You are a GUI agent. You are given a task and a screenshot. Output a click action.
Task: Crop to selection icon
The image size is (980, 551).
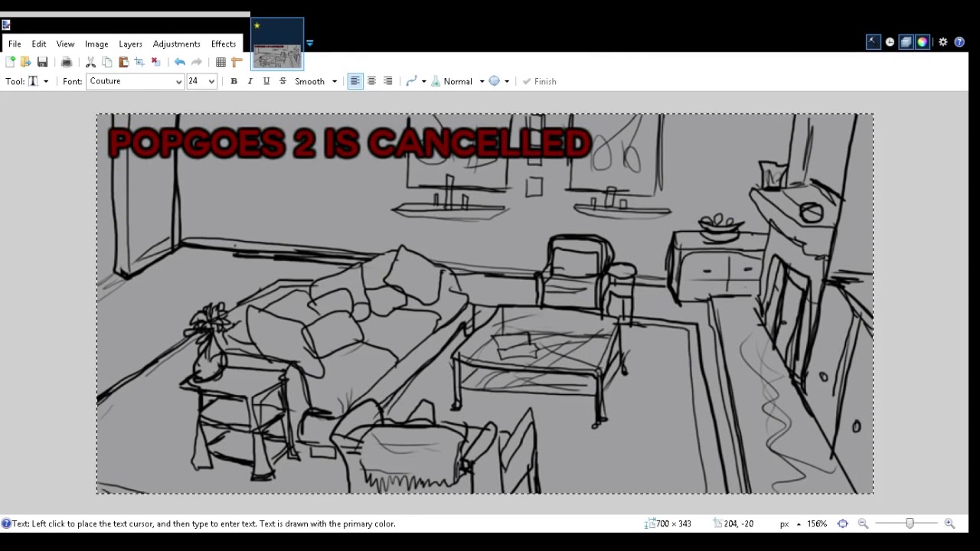[139, 62]
